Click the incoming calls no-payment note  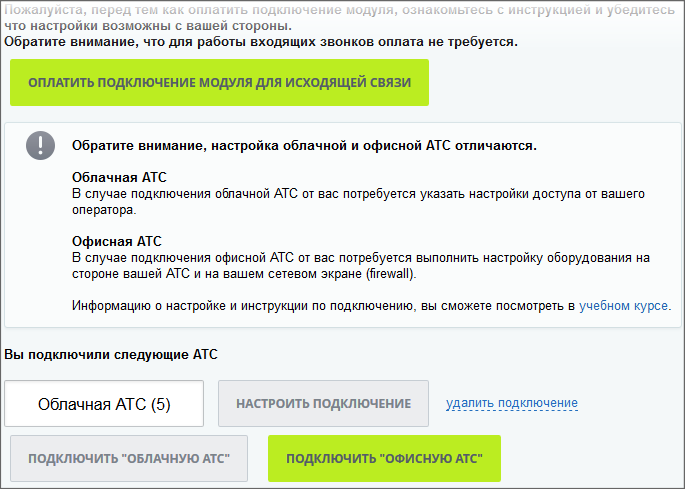pyautogui.click(x=261, y=42)
